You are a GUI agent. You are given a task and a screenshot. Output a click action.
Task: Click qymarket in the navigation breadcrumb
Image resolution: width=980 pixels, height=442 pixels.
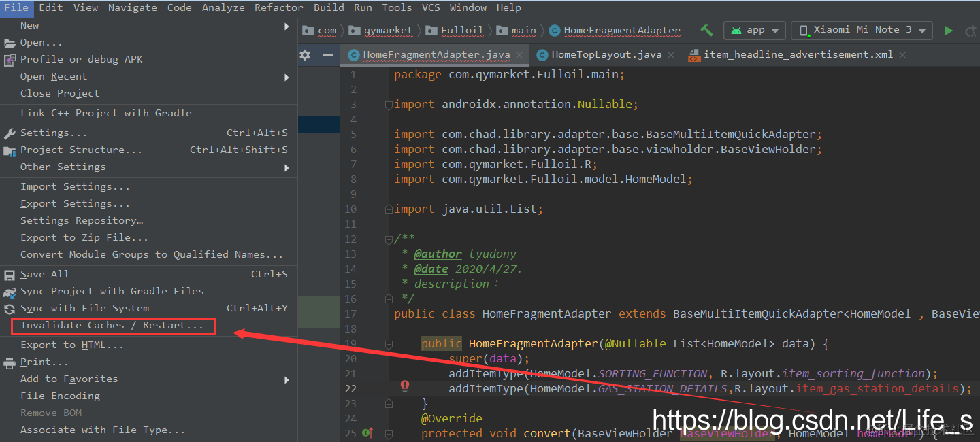[388, 30]
